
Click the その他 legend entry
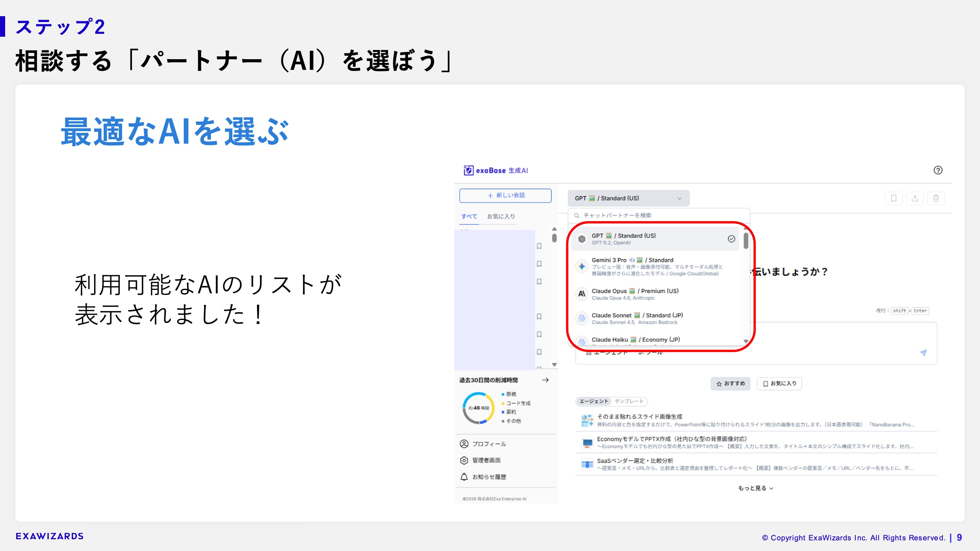click(511, 421)
